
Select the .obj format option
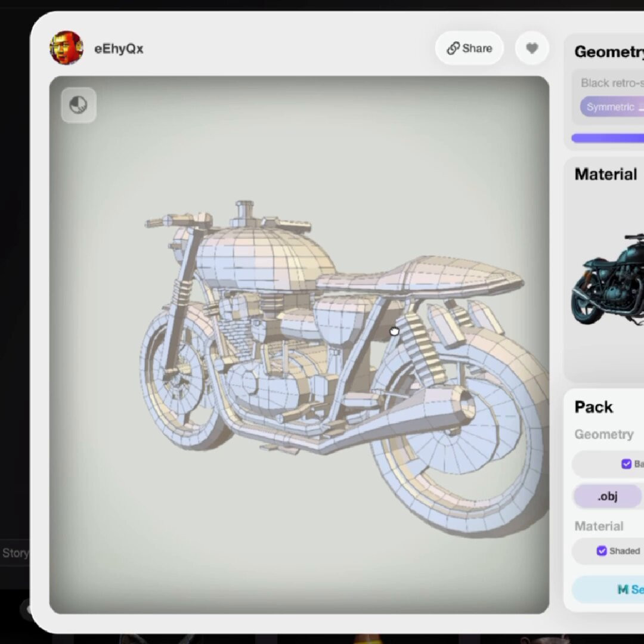608,496
